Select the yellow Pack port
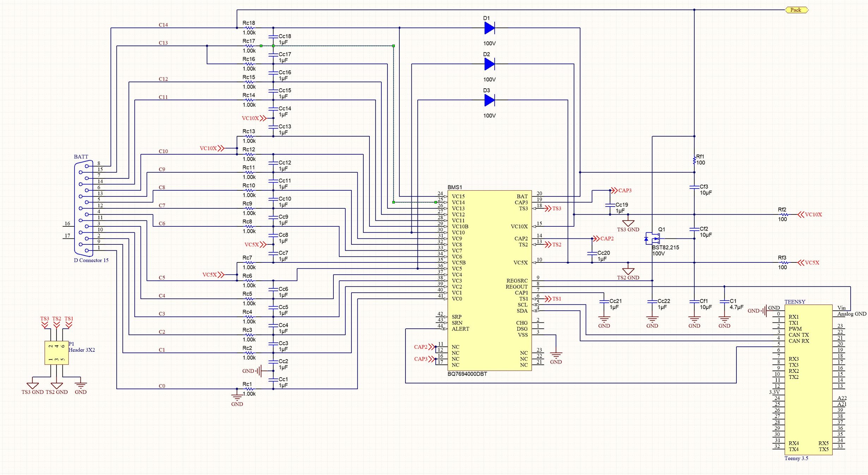 tap(797, 10)
